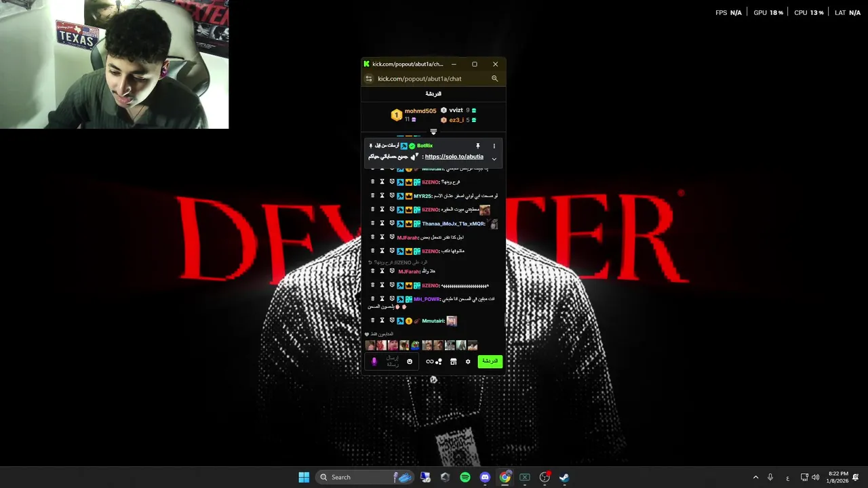Click the BotRix username in pinned message

point(425,146)
